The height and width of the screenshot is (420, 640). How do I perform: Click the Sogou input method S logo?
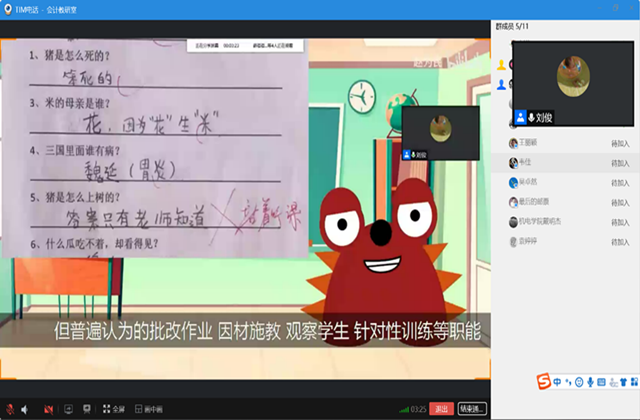click(543, 381)
